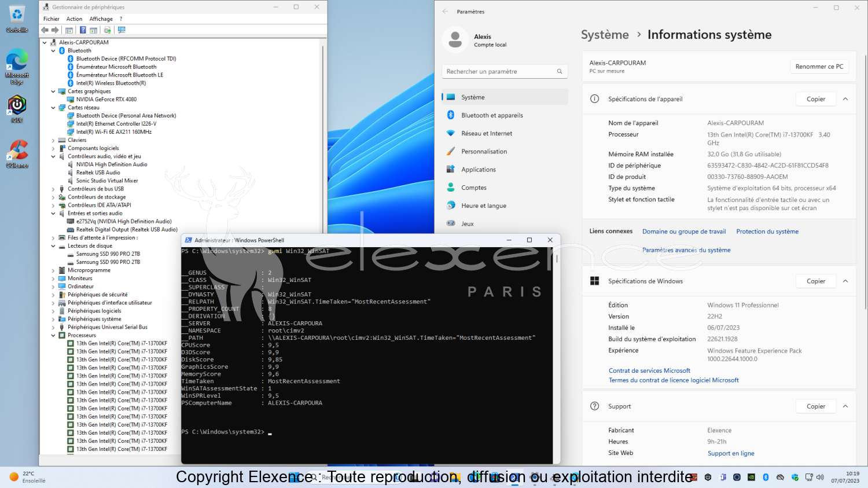
Task: Click Cortana circle icon in tray
Action: (737, 478)
